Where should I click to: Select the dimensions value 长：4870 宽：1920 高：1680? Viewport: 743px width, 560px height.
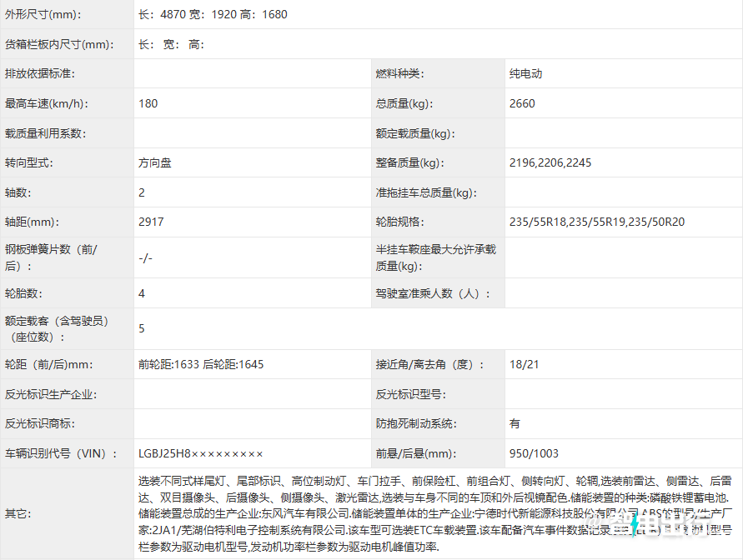pyautogui.click(x=213, y=15)
